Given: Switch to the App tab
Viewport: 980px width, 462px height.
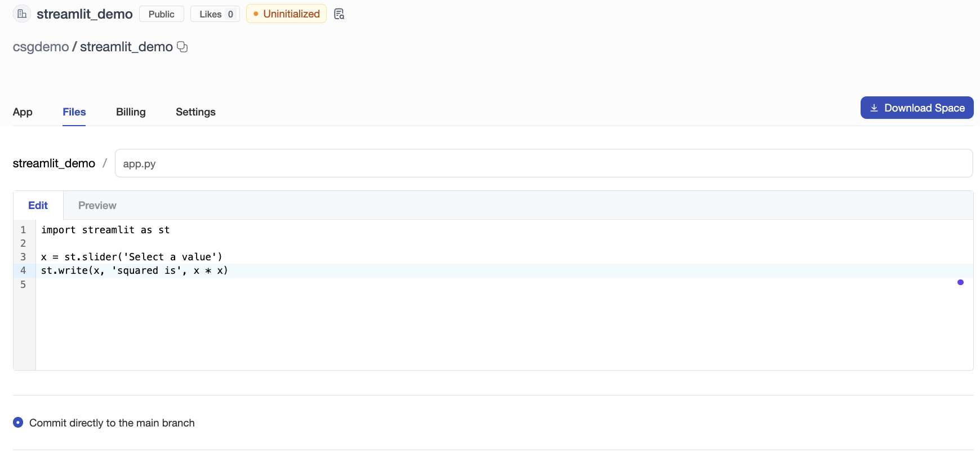Looking at the screenshot, I should 23,112.
